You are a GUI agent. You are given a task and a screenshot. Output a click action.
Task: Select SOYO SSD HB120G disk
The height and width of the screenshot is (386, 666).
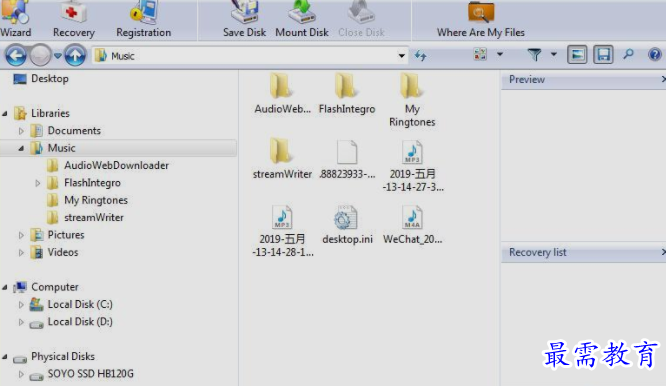point(90,374)
